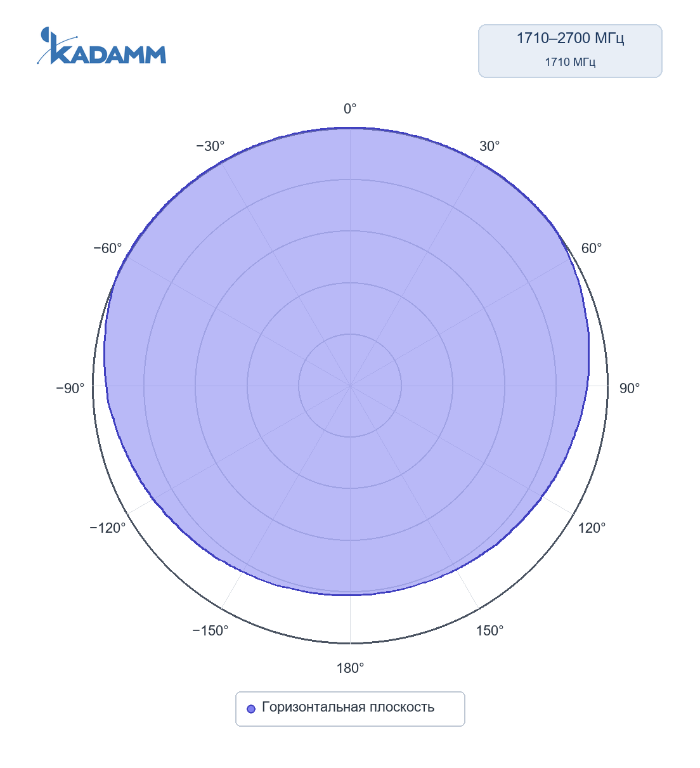Click the 60° angle label
700x768 pixels.
[592, 248]
